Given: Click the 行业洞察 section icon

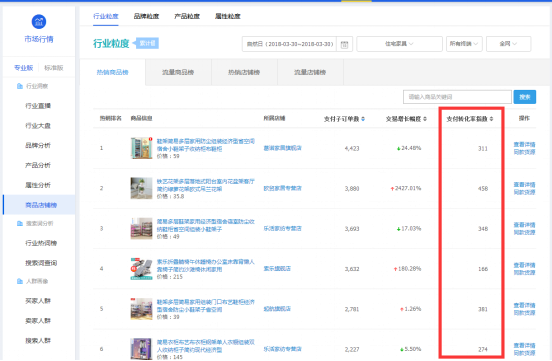Looking at the screenshot, I should tap(20, 86).
